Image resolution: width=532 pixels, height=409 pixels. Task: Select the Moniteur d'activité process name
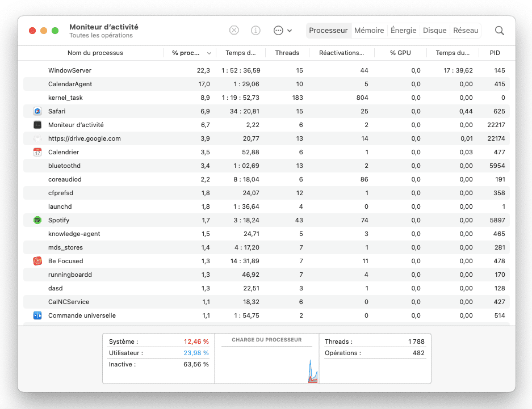(76, 125)
